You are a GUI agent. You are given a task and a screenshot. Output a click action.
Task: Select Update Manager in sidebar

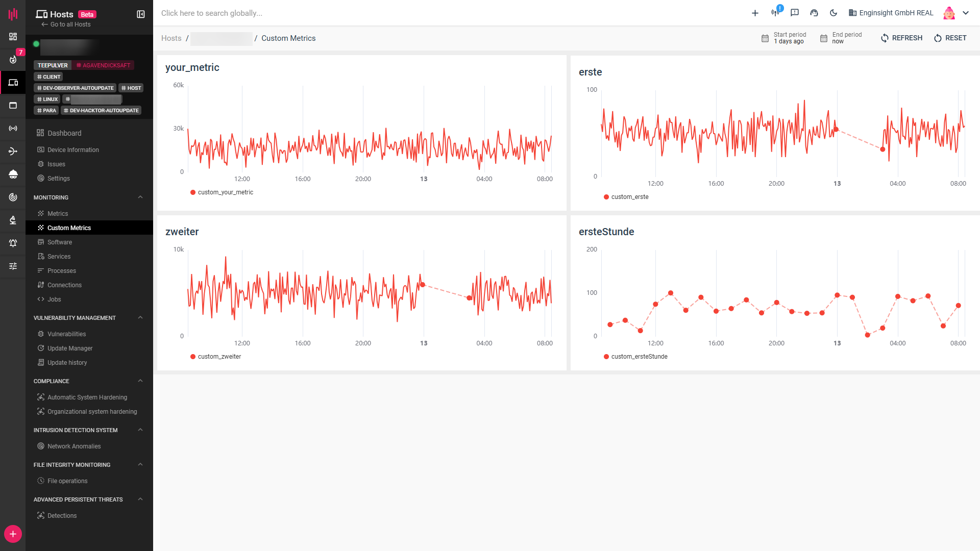click(x=70, y=348)
